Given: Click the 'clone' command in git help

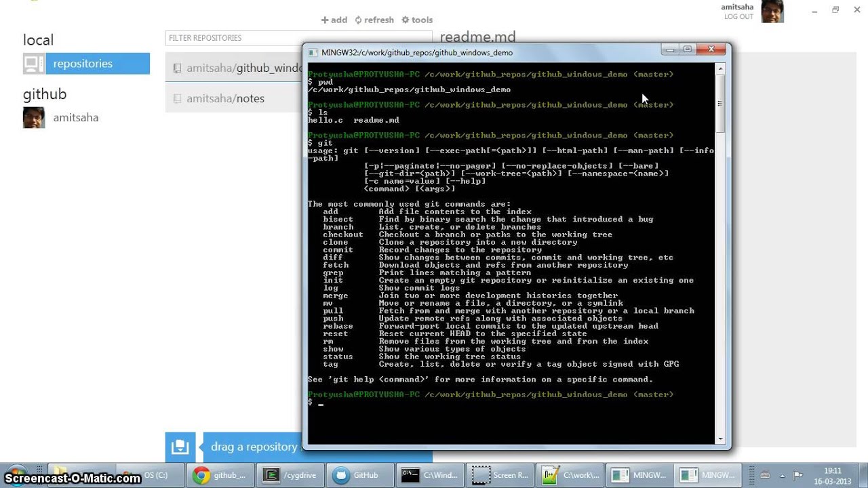Looking at the screenshot, I should pyautogui.click(x=336, y=242).
